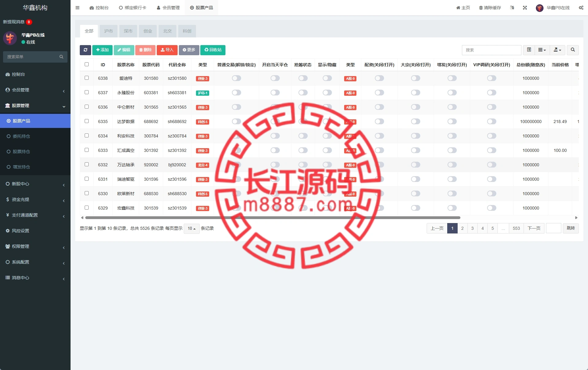Open the 会员管理 top tab

(x=168, y=8)
